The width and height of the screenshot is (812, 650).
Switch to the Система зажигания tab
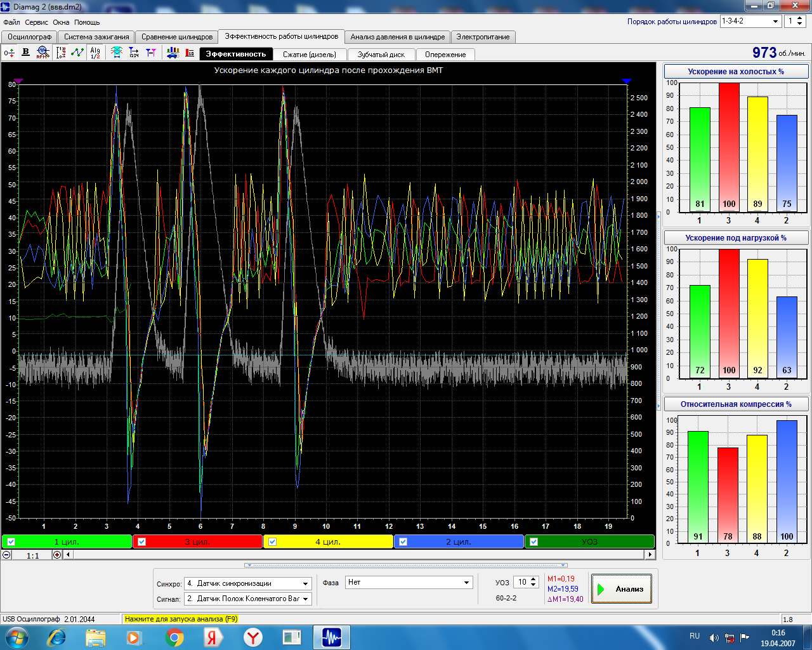(96, 37)
